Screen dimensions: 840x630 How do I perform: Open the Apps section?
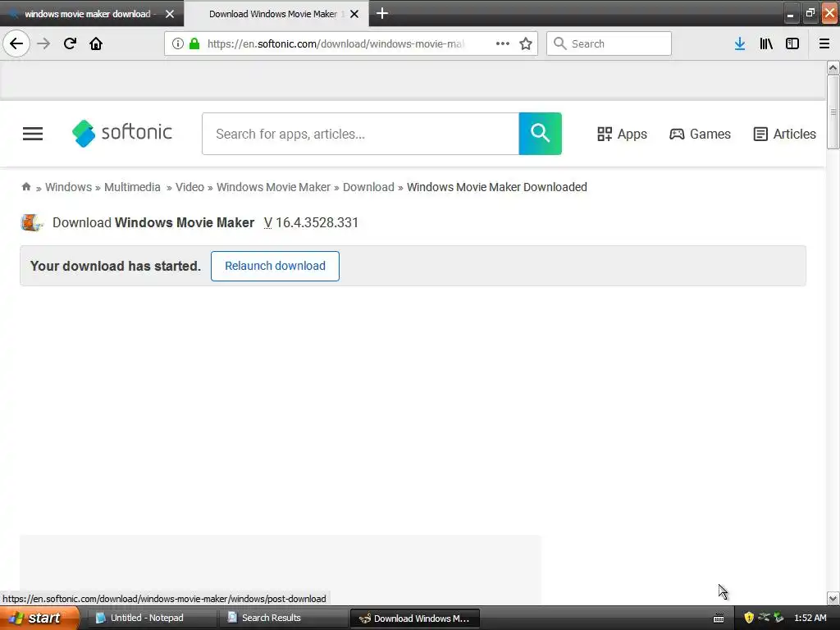(x=622, y=134)
